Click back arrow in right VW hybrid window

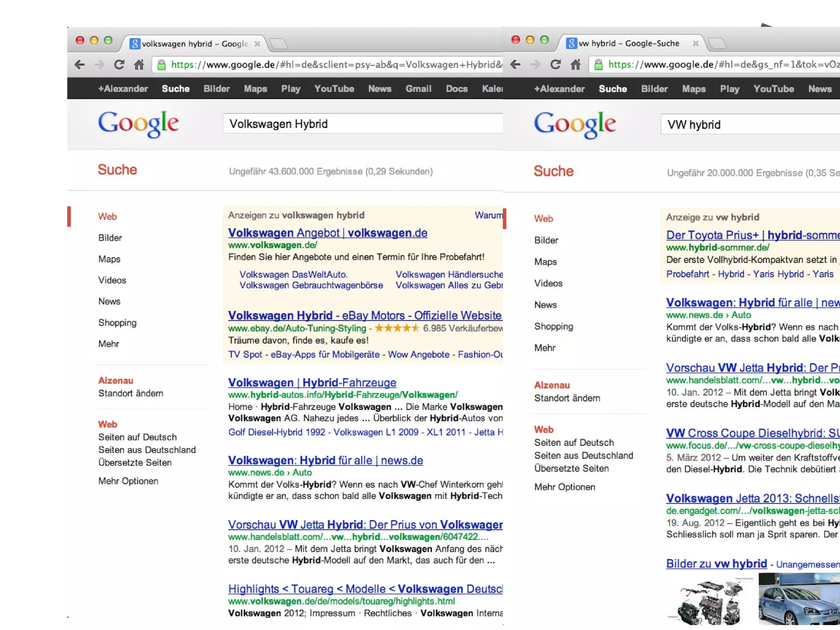pyautogui.click(x=516, y=64)
